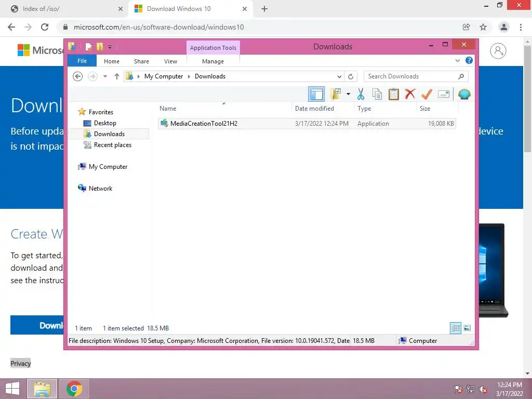Click the blue shell icon in toolbar
Screen dimensions: 532x399
pos(464,94)
